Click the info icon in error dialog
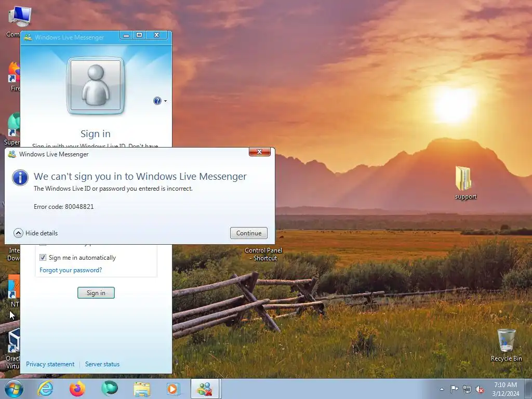532x399 pixels. (x=20, y=178)
